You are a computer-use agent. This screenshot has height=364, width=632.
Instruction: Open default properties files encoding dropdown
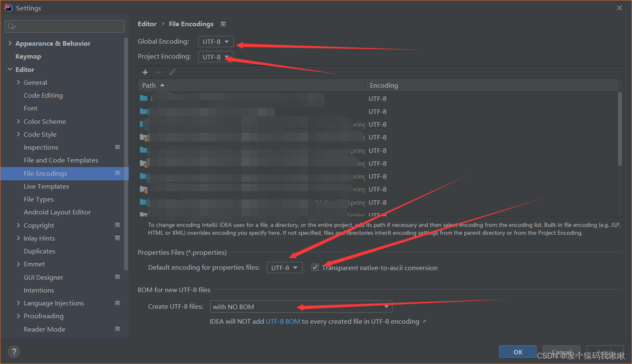(284, 268)
